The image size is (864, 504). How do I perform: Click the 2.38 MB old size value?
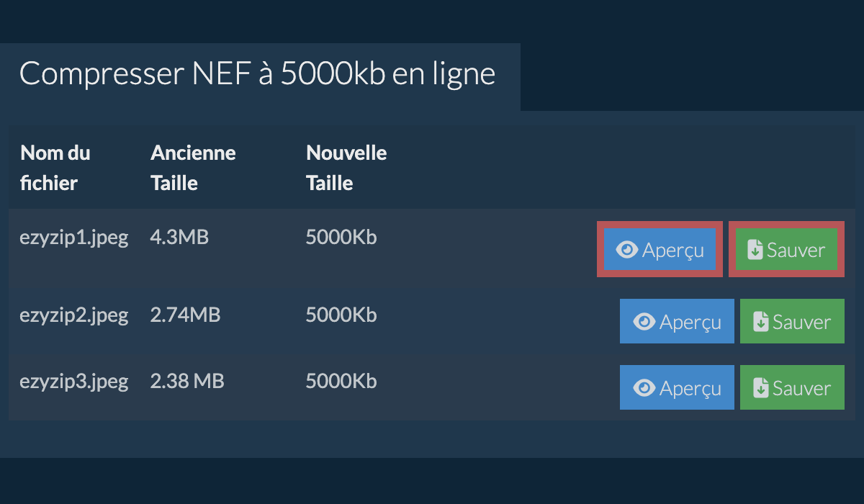pyautogui.click(x=187, y=382)
